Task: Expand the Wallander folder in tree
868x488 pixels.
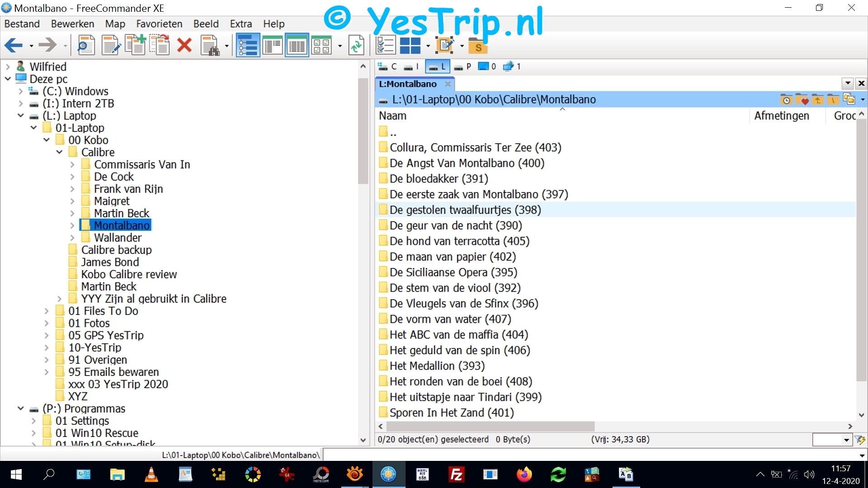Action: [72, 238]
